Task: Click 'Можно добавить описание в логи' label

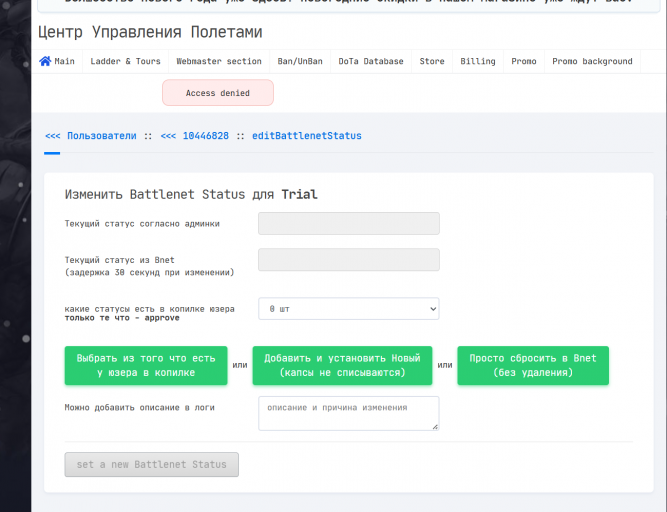Action: tap(140, 407)
